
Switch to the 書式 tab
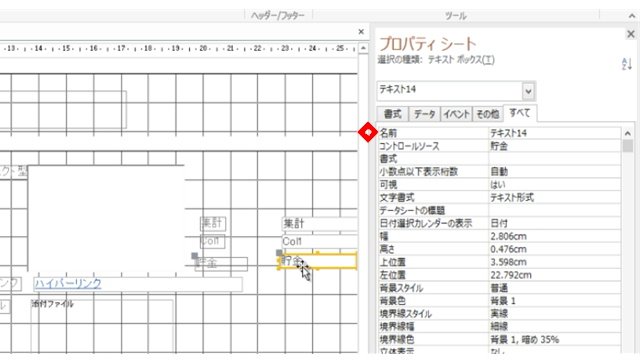(x=393, y=114)
